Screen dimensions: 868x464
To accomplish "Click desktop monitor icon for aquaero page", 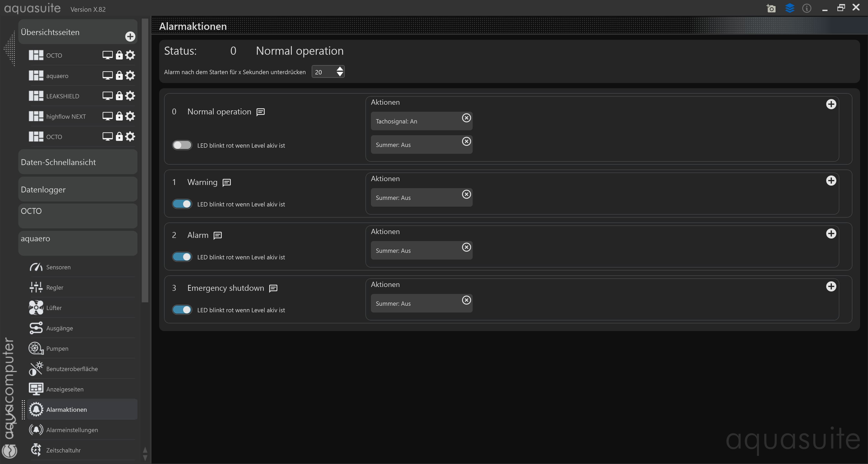I will point(107,76).
